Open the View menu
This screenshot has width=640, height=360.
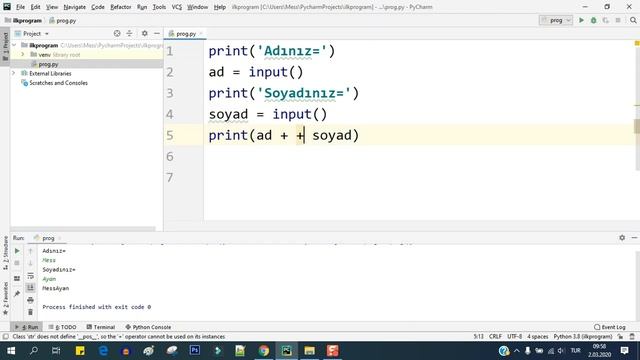[x=52, y=7]
